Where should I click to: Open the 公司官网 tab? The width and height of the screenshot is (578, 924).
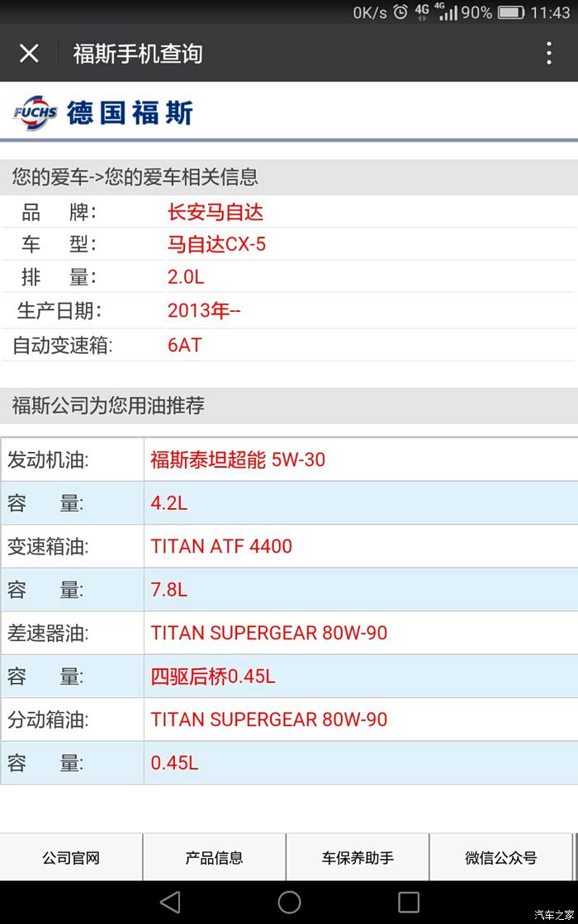[x=71, y=857]
